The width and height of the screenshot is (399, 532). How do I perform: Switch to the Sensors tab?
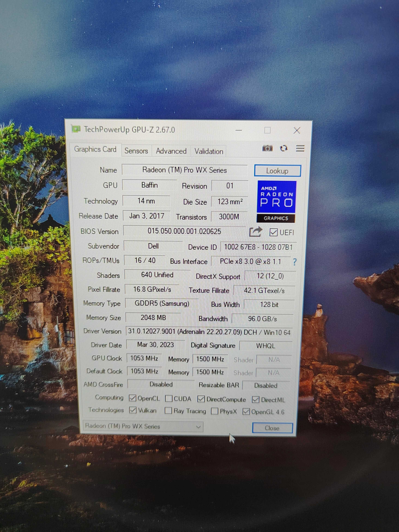click(x=136, y=151)
